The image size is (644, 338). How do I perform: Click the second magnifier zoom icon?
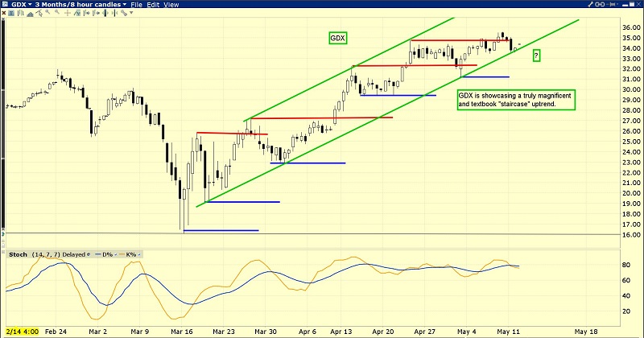[x=57, y=12]
